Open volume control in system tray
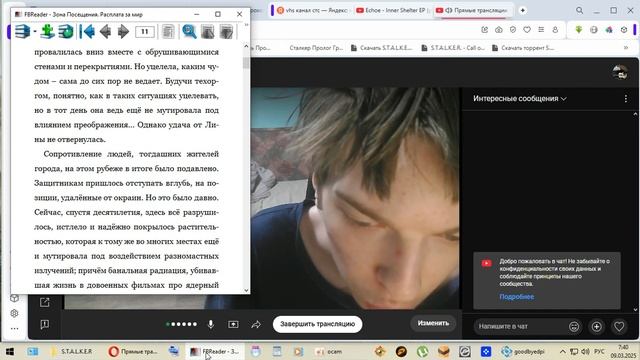 click(585, 351)
